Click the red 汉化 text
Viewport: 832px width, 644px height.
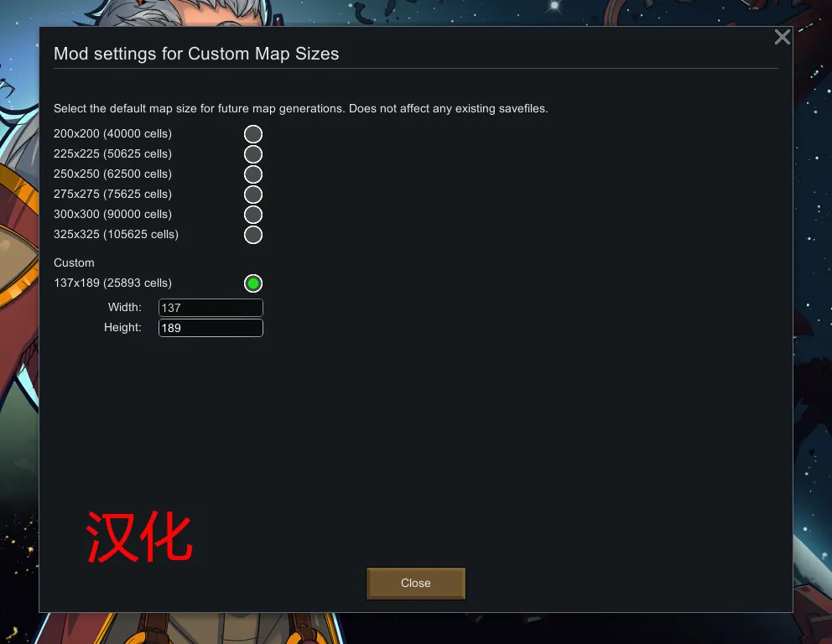coord(139,537)
